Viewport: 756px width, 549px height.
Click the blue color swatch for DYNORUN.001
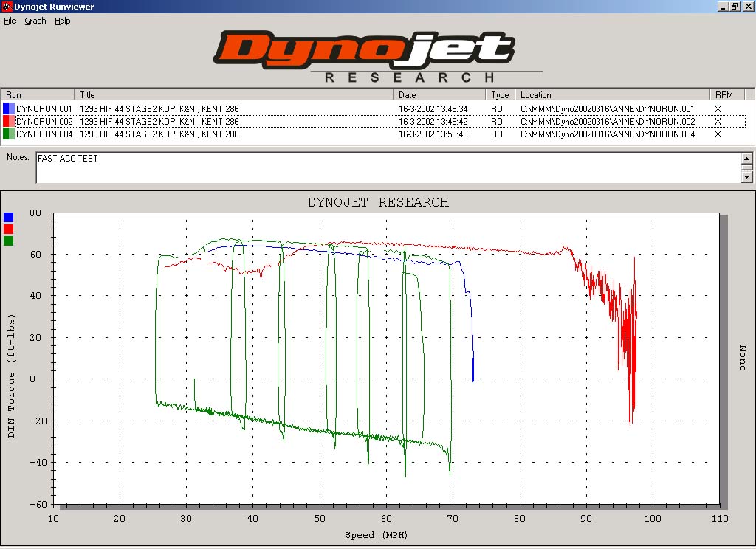pyautogui.click(x=9, y=108)
